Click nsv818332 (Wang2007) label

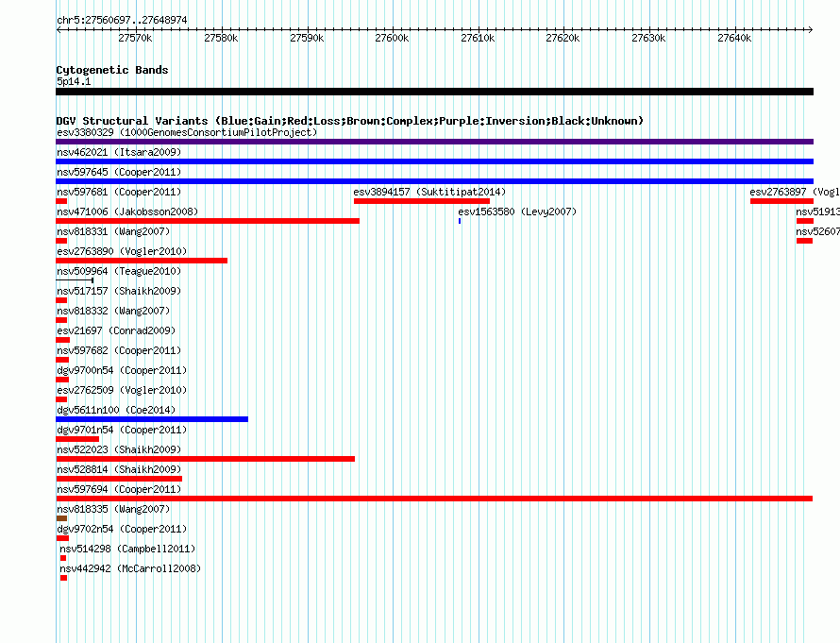click(x=113, y=311)
